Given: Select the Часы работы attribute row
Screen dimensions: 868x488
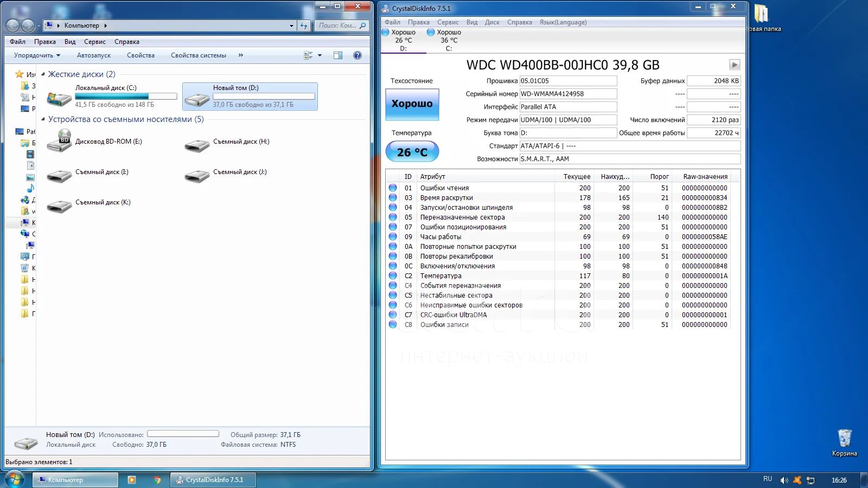Looking at the screenshot, I should pos(558,236).
